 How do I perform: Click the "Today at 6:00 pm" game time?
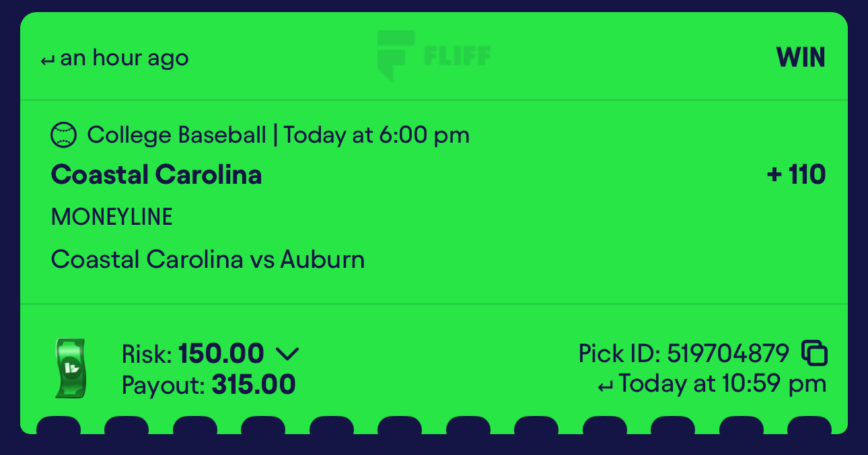tap(377, 135)
